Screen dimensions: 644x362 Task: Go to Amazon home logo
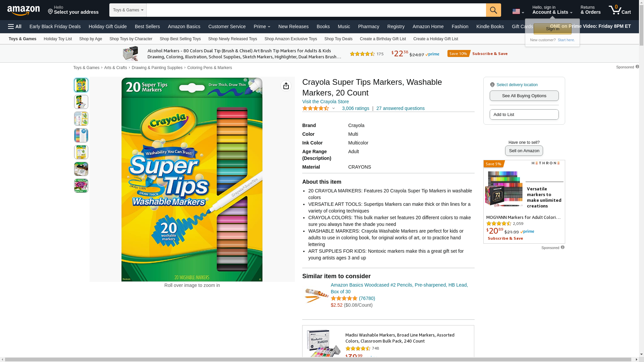[x=23, y=10]
